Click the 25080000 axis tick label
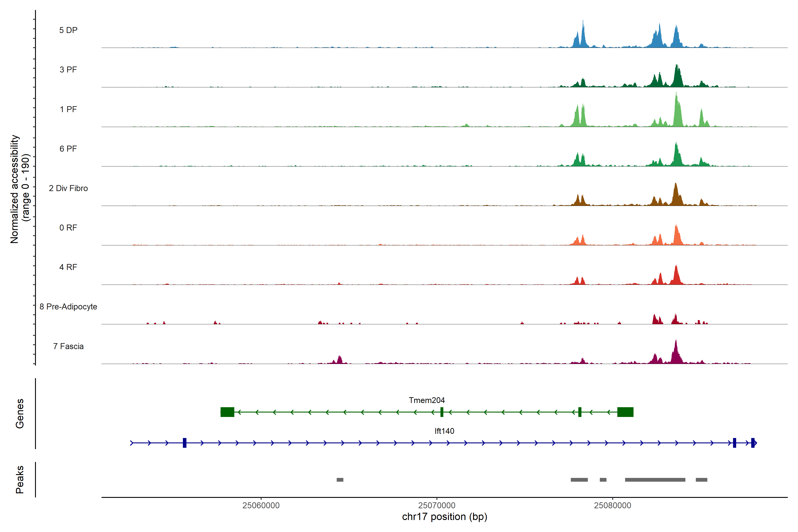Screen dimensions: 798x532 612,505
